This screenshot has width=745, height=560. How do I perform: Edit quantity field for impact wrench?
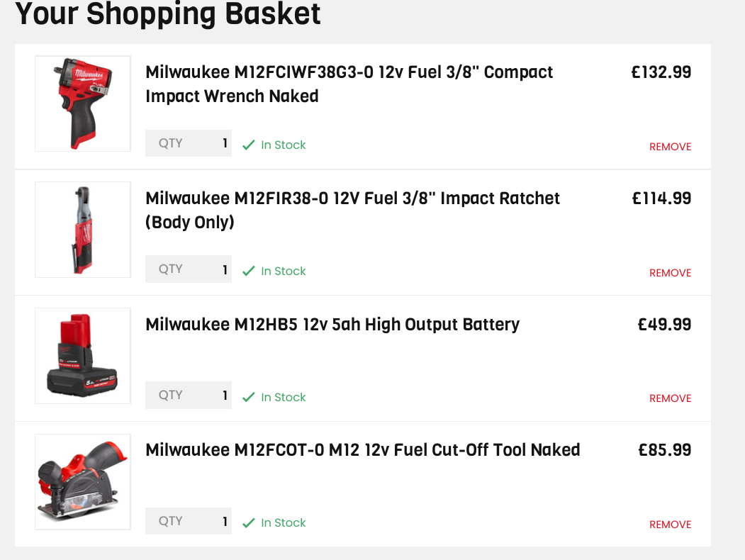click(189, 143)
